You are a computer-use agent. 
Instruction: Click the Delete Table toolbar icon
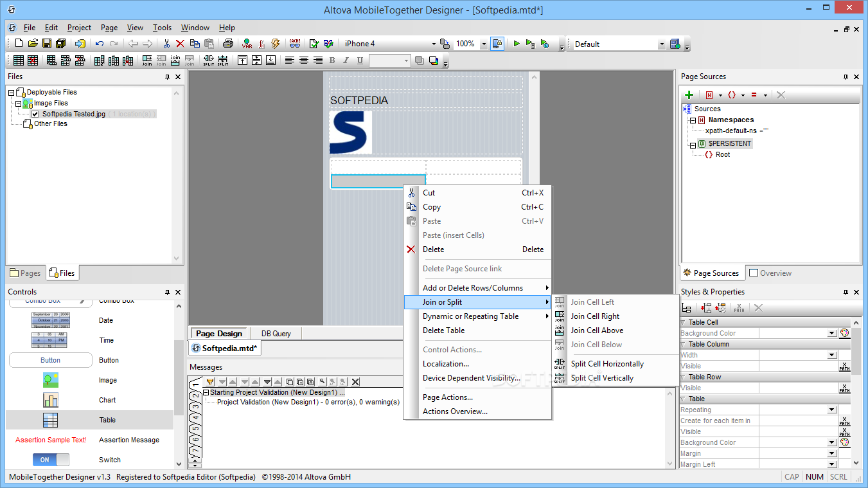[33, 60]
